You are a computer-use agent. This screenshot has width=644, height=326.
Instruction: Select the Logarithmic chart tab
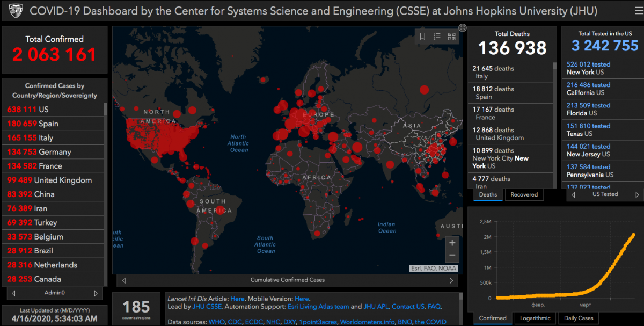(535, 318)
